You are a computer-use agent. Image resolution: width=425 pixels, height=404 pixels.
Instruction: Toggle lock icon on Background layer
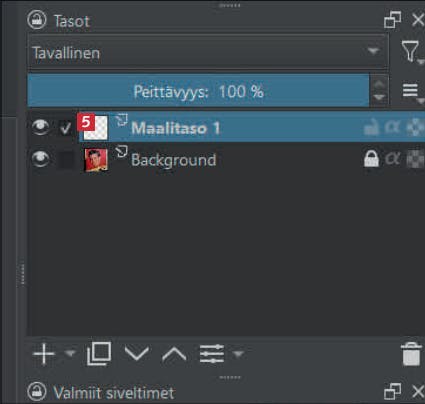[x=371, y=158]
